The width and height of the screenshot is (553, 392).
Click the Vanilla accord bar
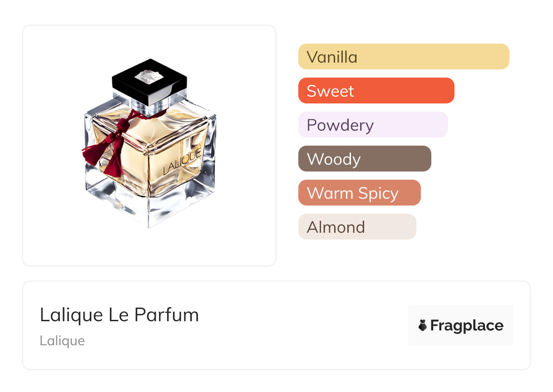[403, 57]
